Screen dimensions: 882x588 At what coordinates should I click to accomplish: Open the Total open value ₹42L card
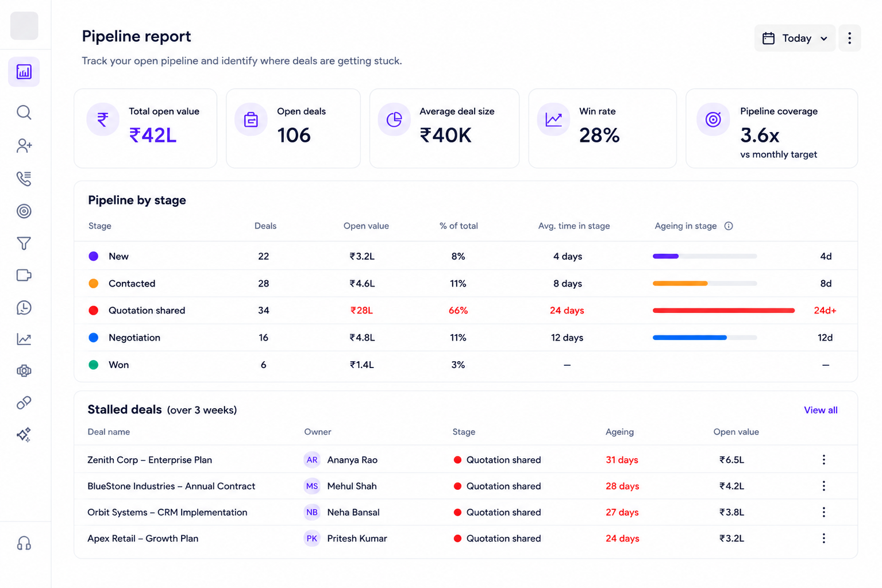coord(145,128)
